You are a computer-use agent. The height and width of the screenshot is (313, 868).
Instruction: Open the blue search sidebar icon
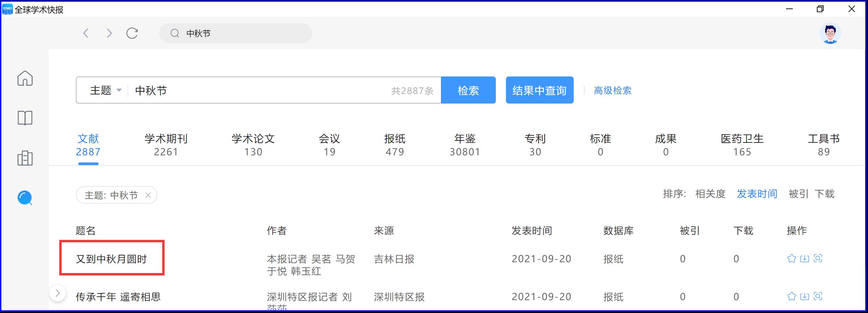(x=25, y=198)
